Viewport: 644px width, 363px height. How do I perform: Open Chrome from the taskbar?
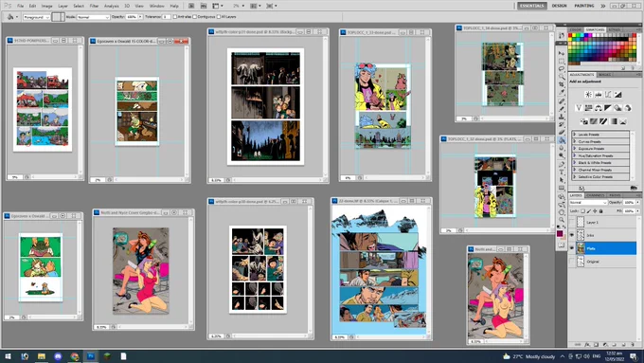[74, 356]
